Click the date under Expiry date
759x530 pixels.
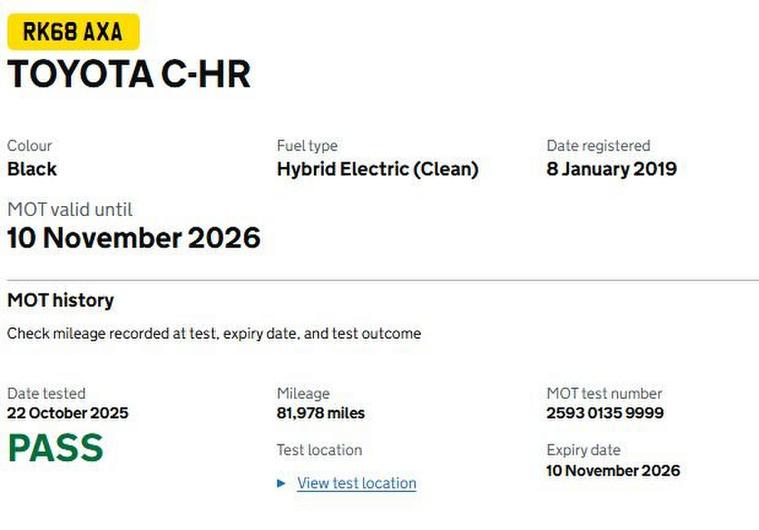(613, 471)
